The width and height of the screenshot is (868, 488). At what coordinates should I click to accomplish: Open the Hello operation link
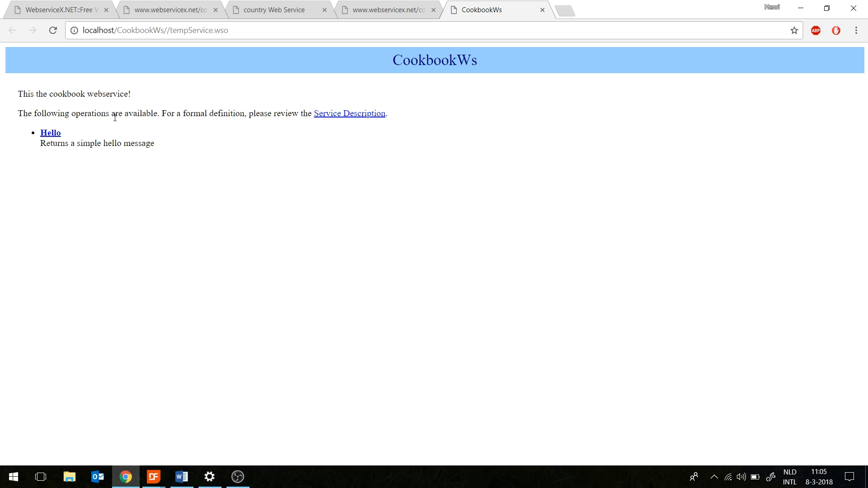[50, 133]
